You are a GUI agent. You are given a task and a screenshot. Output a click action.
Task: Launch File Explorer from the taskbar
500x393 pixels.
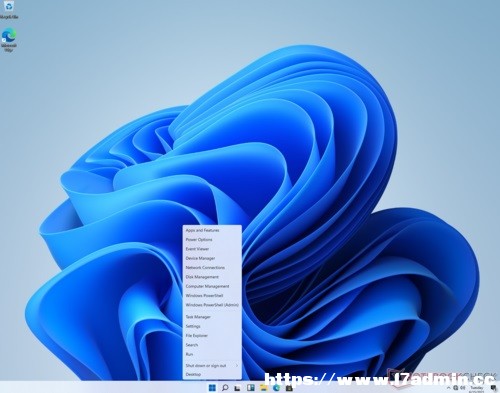point(264,388)
